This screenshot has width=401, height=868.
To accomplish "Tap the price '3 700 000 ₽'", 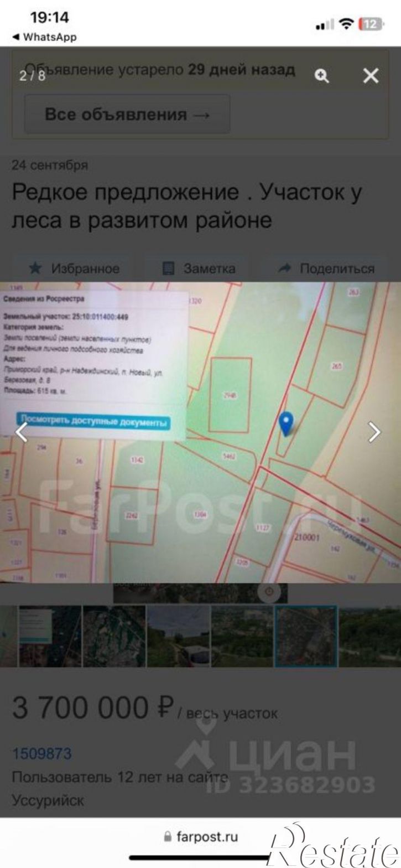I will point(93,707).
